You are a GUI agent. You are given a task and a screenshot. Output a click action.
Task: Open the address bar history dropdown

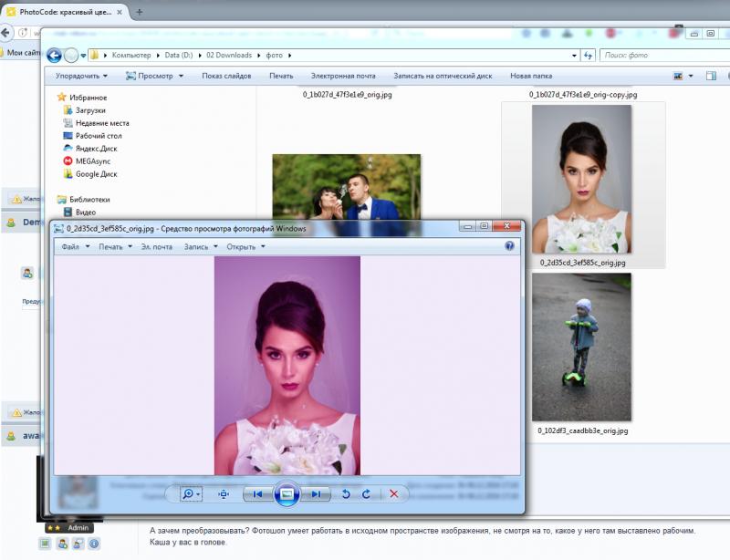574,56
